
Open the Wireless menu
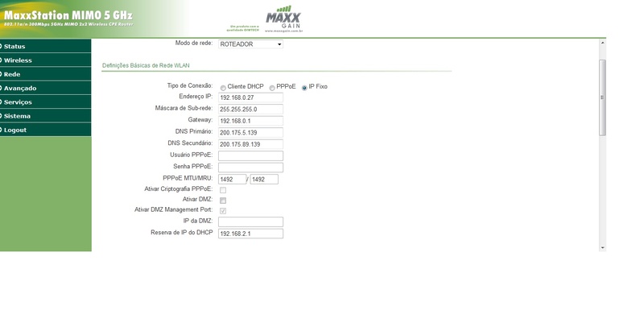[x=45, y=60]
